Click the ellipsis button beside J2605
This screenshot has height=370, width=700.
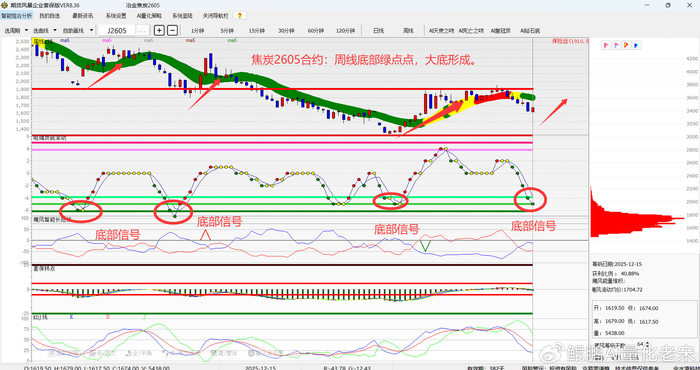(142, 31)
